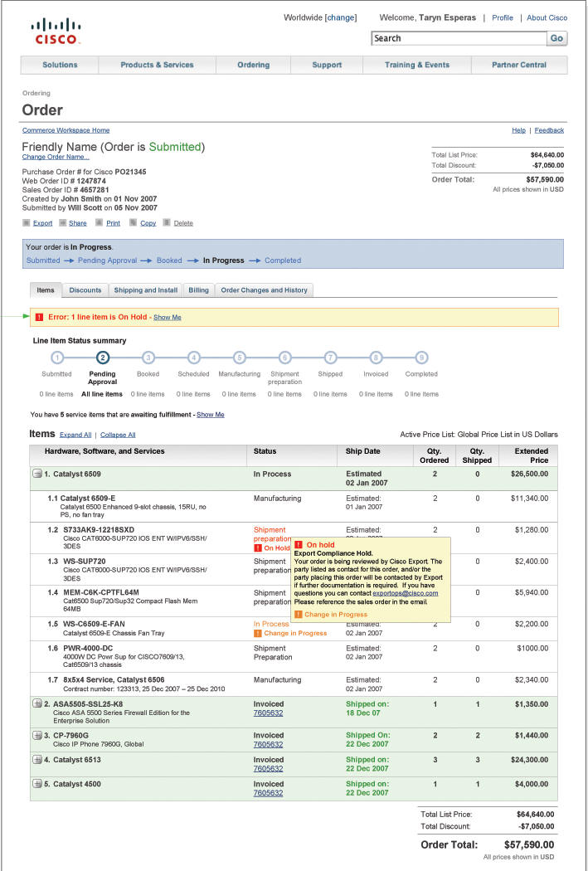Expand the Catalyst 6513 line item
Screen dimensions: 588x871
point(37,760)
